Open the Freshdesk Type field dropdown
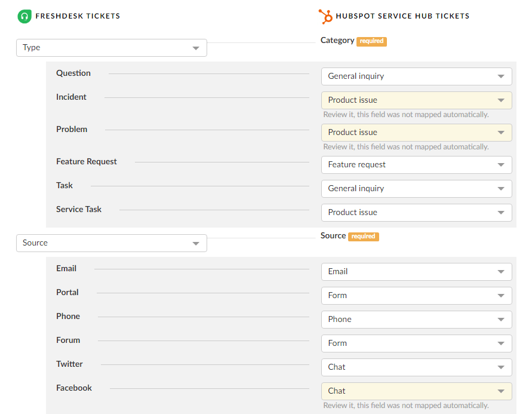Image resolution: width=532 pixels, height=414 pixels. [112, 48]
